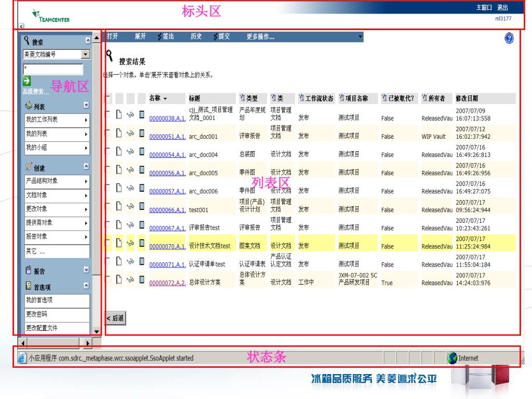Open 我的工作列表 menu item
This screenshot has width=532, height=399.
tap(57, 119)
